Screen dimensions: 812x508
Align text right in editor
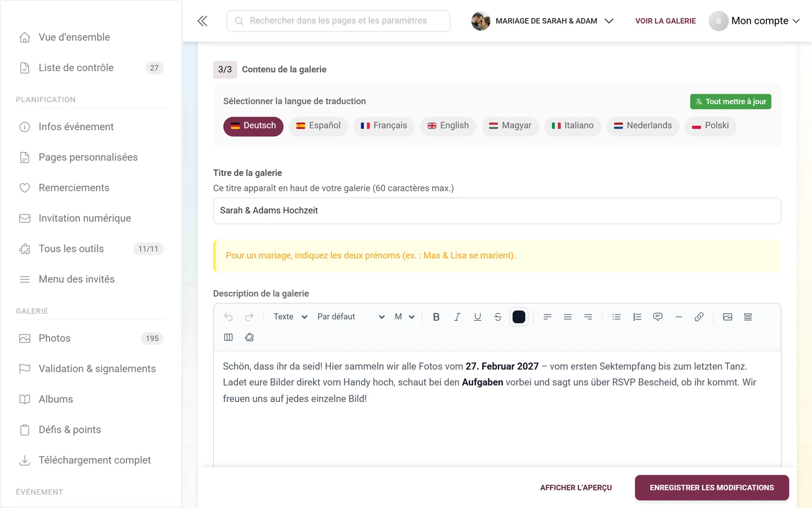point(588,317)
